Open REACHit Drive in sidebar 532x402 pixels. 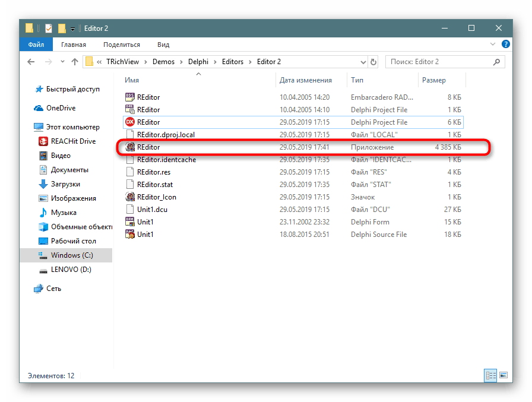(67, 141)
